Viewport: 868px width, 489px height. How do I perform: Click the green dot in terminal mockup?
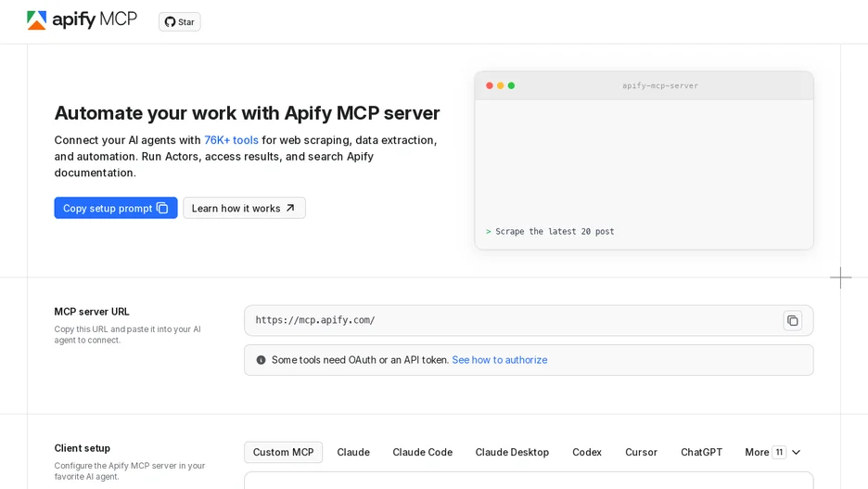(x=512, y=86)
